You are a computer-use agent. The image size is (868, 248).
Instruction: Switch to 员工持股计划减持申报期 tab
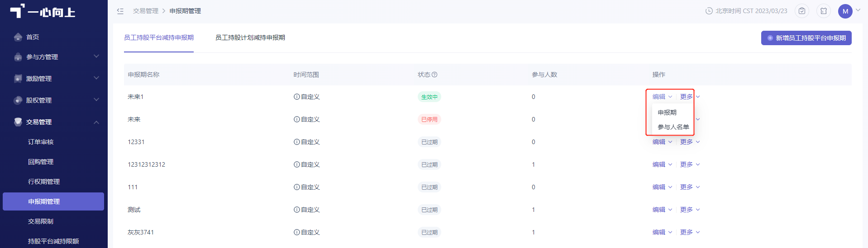(x=250, y=37)
